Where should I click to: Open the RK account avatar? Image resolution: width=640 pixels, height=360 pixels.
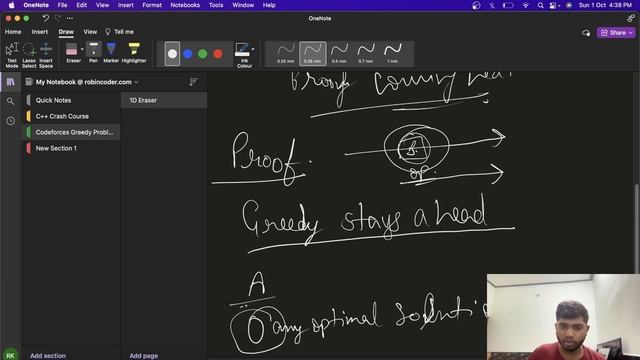click(x=11, y=354)
